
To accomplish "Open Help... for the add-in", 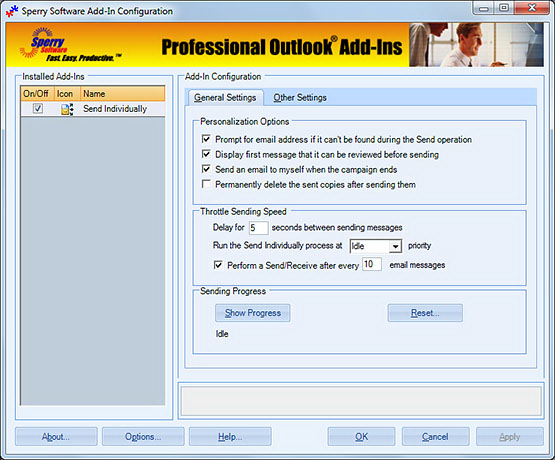I will [x=230, y=437].
